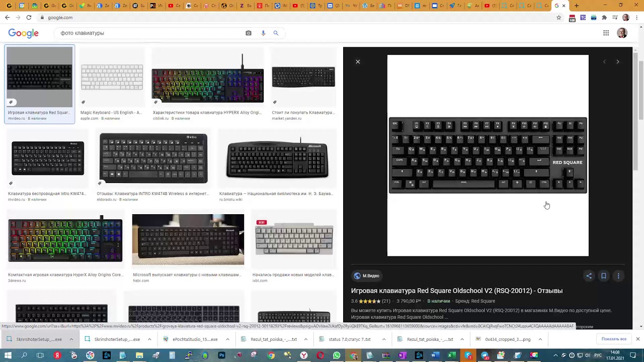Open Chrome's three-dot menu
Screen dimensions: 644x362
pos(637,18)
